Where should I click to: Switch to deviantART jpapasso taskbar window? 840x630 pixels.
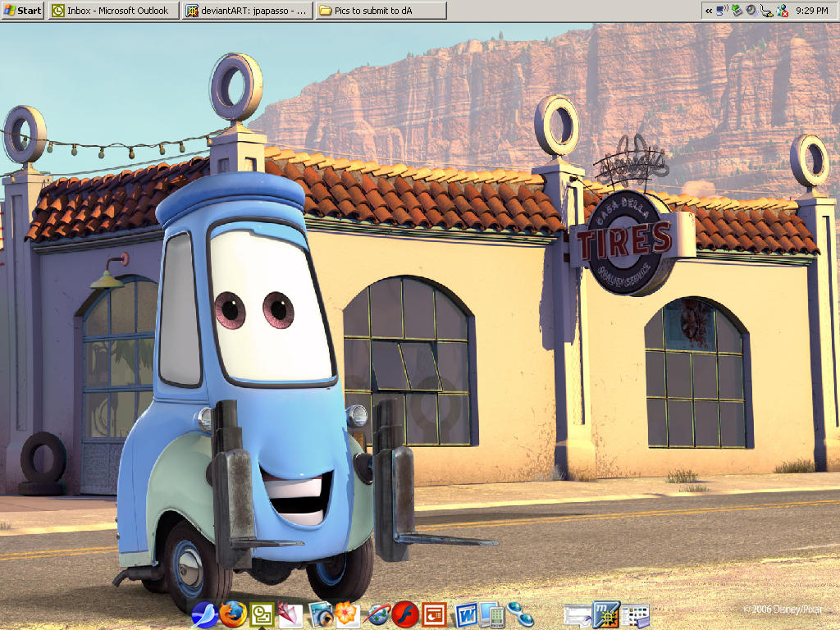[x=248, y=10]
